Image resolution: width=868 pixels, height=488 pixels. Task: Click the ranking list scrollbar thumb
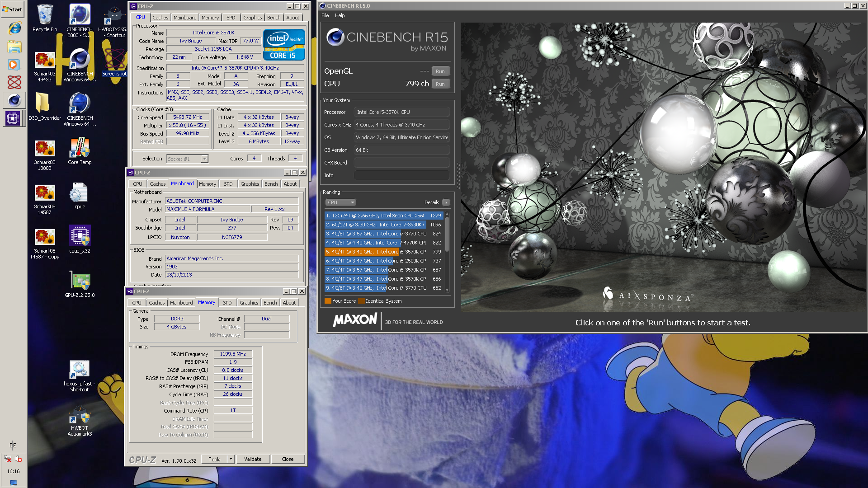[447, 235]
